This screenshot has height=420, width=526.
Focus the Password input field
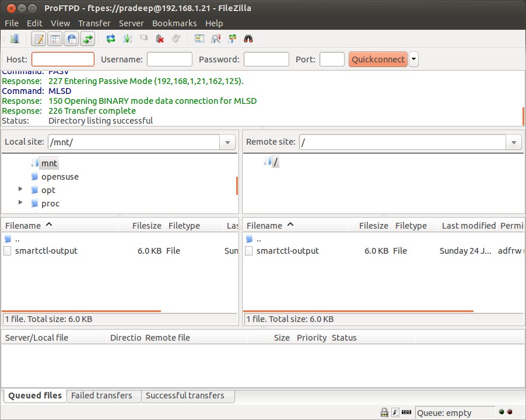266,60
